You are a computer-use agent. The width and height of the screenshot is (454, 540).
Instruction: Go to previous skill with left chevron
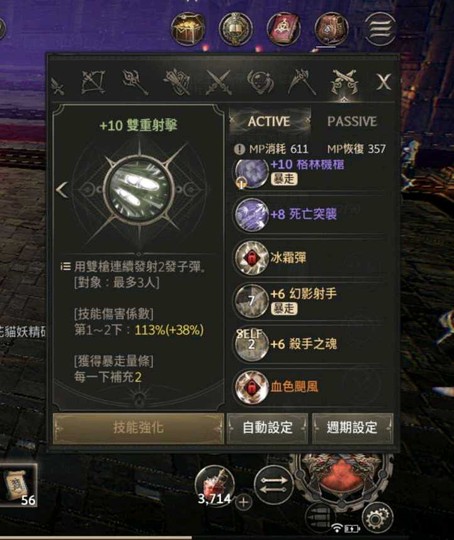pyautogui.click(x=62, y=190)
